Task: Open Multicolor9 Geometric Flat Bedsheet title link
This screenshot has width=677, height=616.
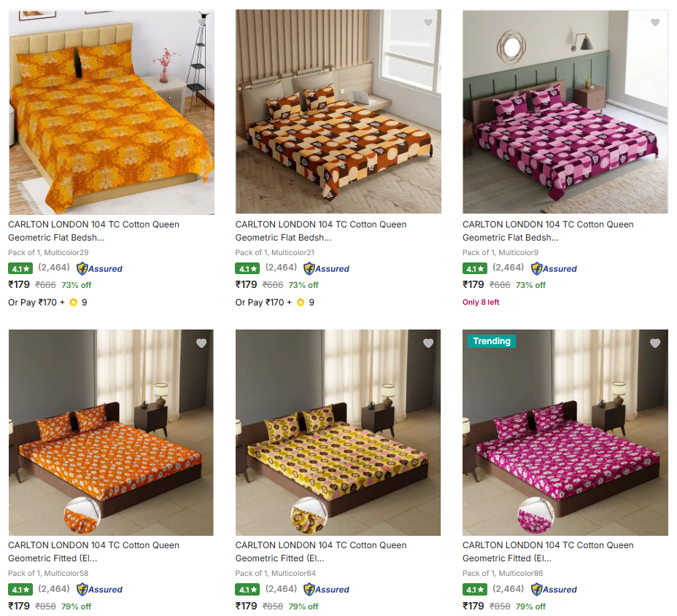Action: [x=548, y=230]
